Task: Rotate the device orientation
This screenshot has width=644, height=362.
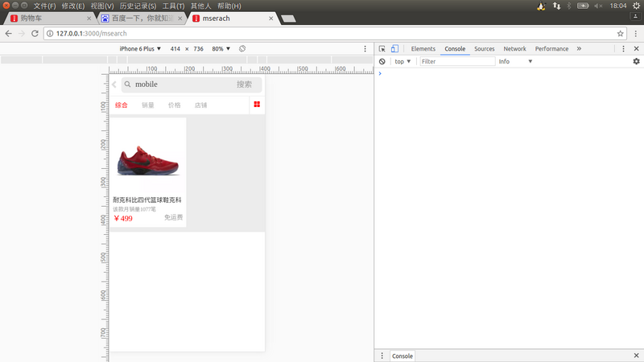Action: click(x=242, y=48)
